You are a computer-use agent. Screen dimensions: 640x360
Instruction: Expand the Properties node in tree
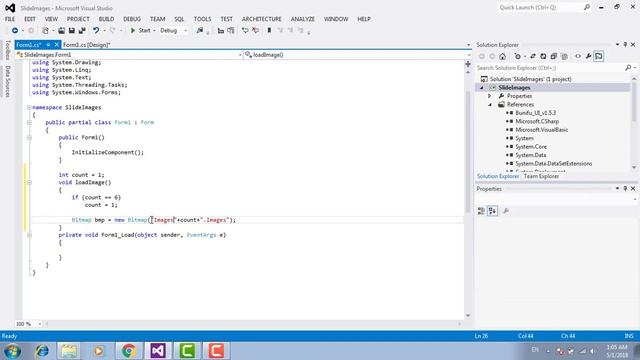point(490,96)
